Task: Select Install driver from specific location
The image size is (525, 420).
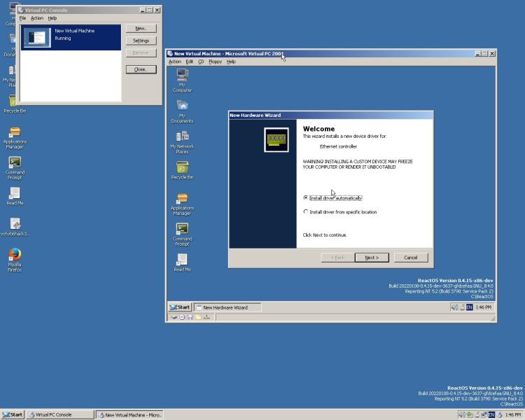Action: point(339,211)
